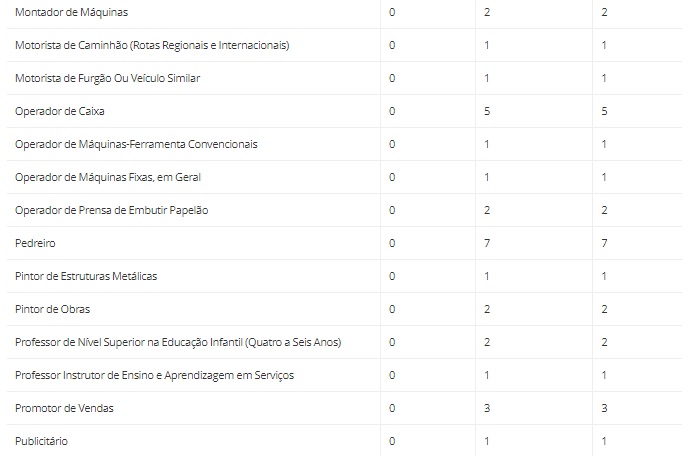Select the Publicitário occupation text
The image size is (700, 456).
[x=42, y=441]
